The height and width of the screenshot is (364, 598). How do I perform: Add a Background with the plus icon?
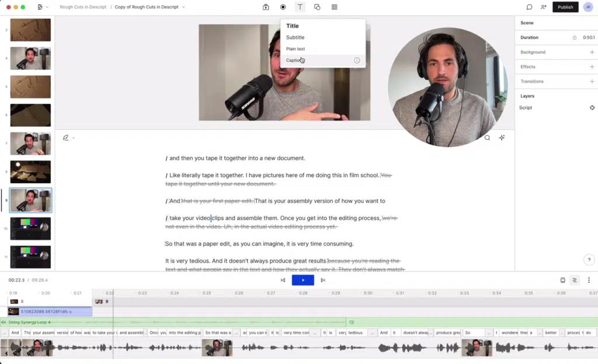coord(592,52)
